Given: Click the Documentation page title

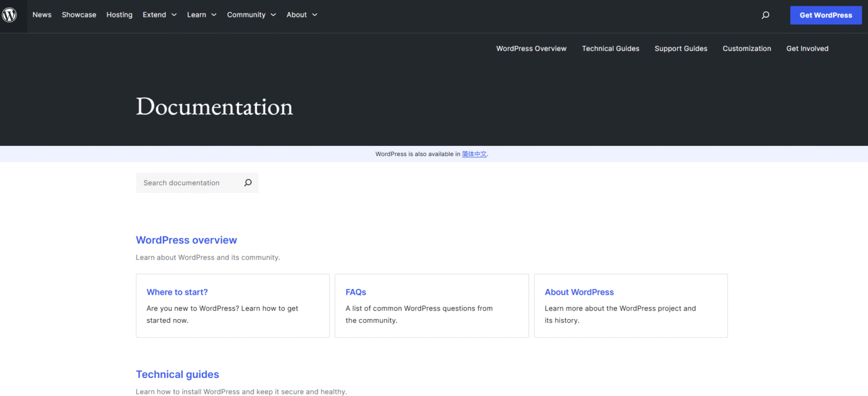Looking at the screenshot, I should (214, 106).
